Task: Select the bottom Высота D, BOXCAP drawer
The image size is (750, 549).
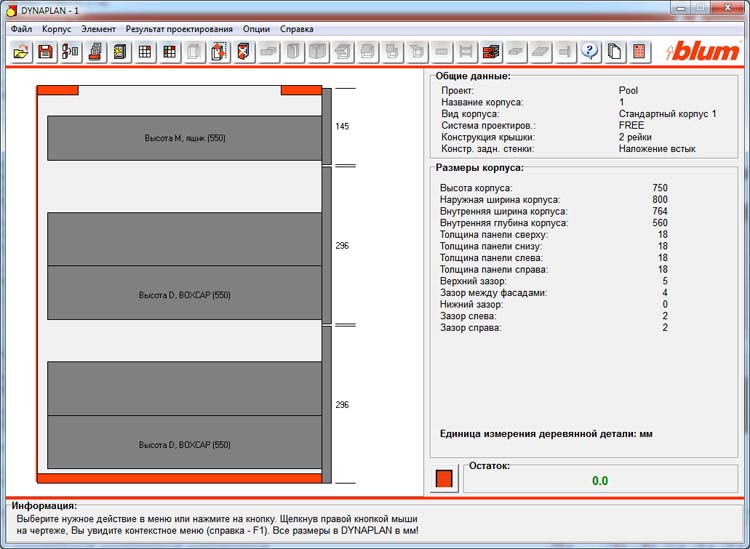Action: click(185, 443)
